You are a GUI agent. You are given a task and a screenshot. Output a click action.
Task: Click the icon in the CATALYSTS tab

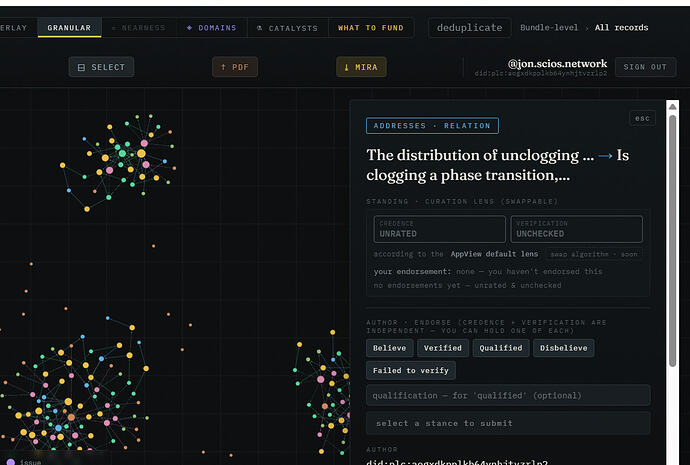(260, 28)
